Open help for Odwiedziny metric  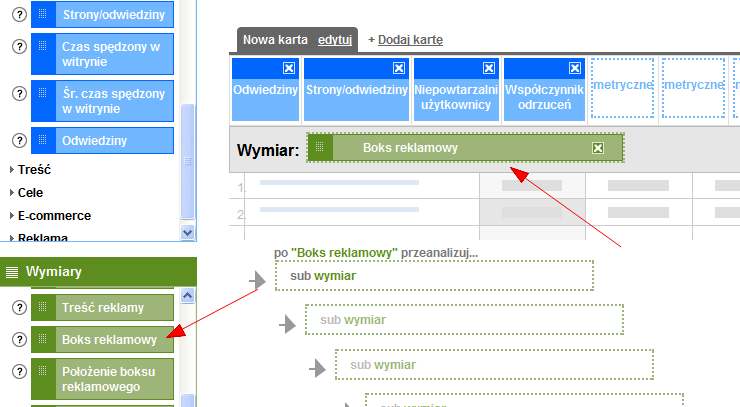18,140
